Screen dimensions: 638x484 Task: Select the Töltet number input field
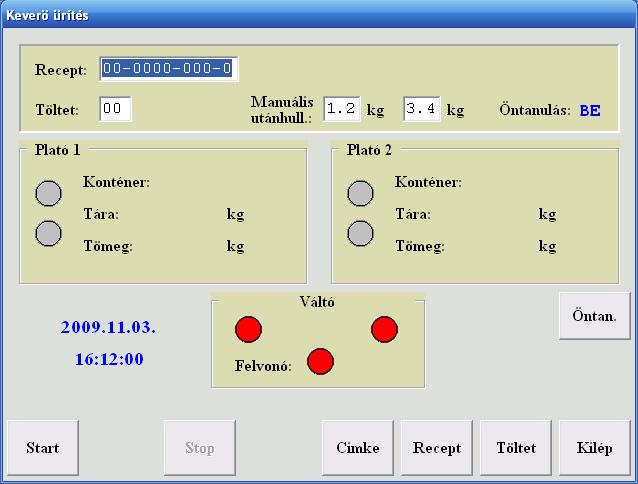(x=115, y=109)
